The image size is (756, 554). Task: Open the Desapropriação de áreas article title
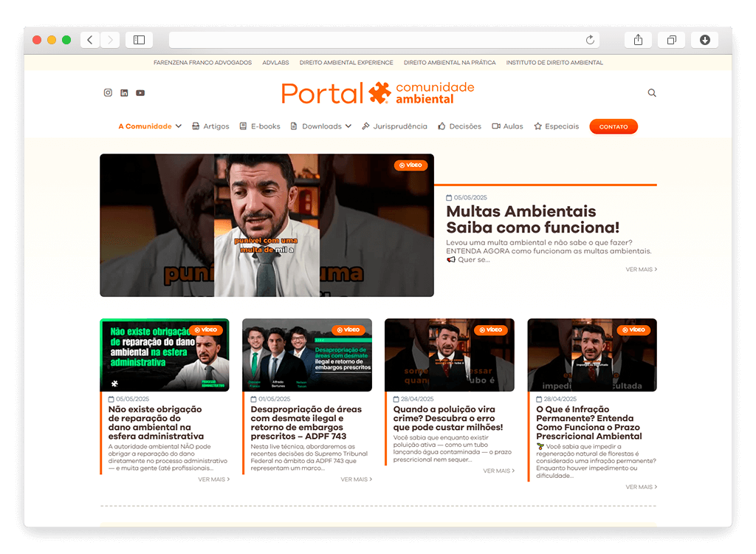306,423
